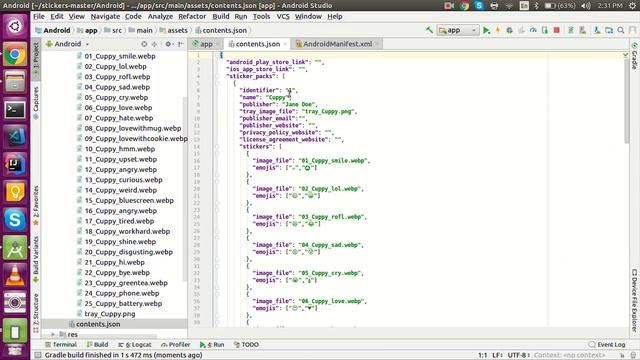Click project tree vertical scrollbar
Screen dimensions: 640x360
[x=185, y=188]
